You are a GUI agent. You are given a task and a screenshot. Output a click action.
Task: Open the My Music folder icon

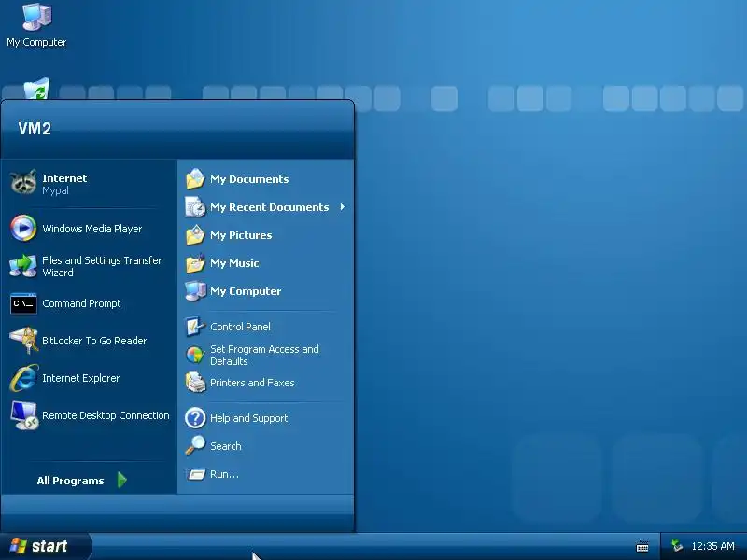(x=195, y=263)
